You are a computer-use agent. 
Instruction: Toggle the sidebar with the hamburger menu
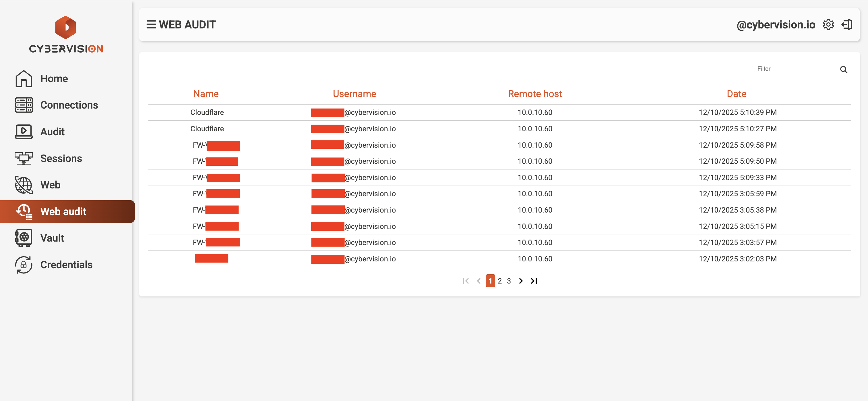coord(151,24)
